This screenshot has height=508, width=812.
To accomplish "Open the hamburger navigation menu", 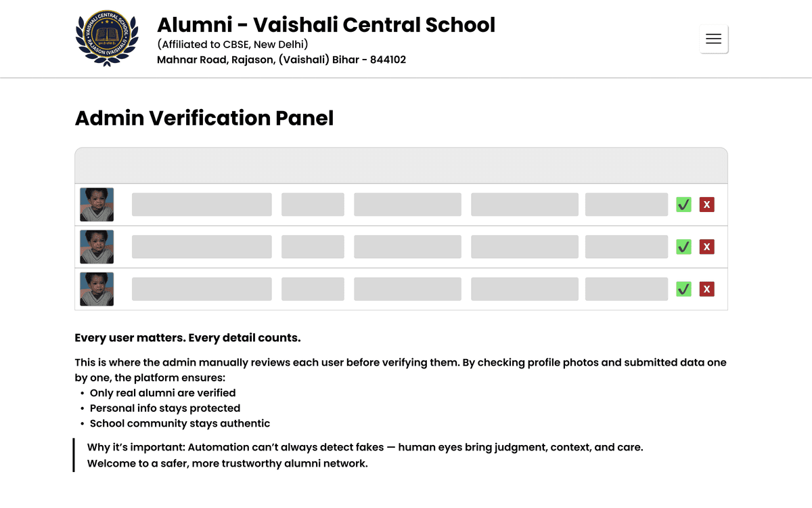I will tap(713, 39).
